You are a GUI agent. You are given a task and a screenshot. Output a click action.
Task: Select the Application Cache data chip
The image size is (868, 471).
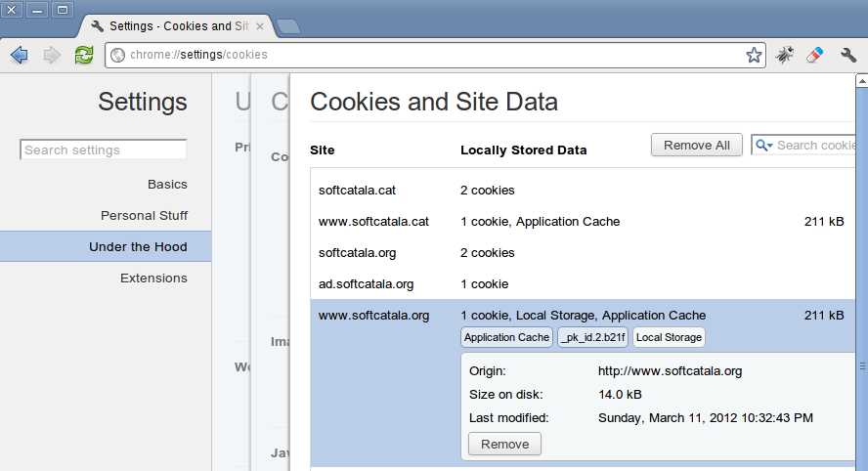[506, 337]
